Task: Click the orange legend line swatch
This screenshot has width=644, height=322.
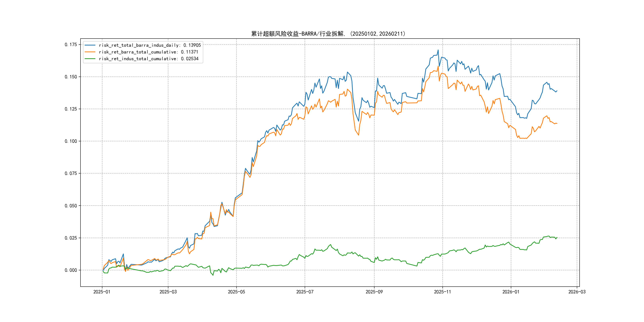Action: 90,52
